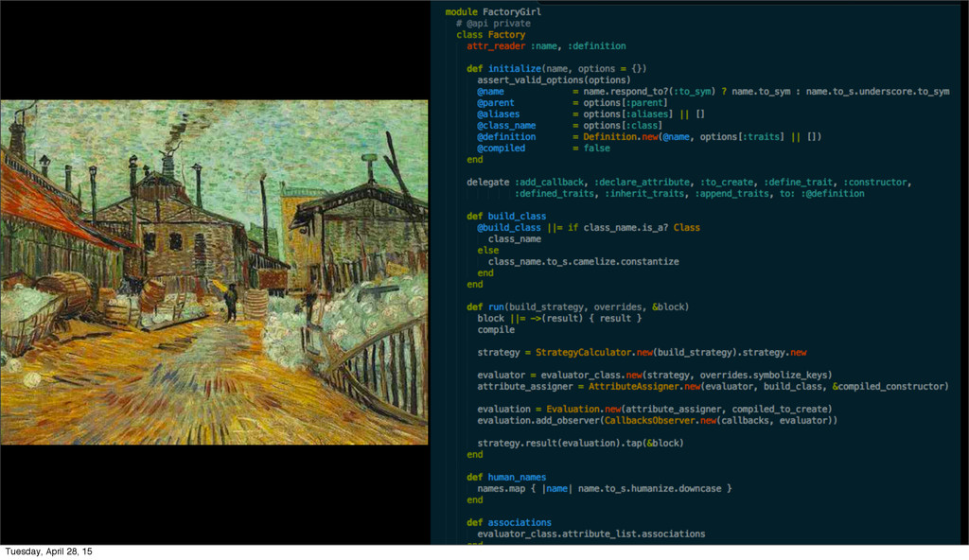Click the 'names.map { |name| ...' line
Viewport: 969px width, 560px height.
[605, 488]
